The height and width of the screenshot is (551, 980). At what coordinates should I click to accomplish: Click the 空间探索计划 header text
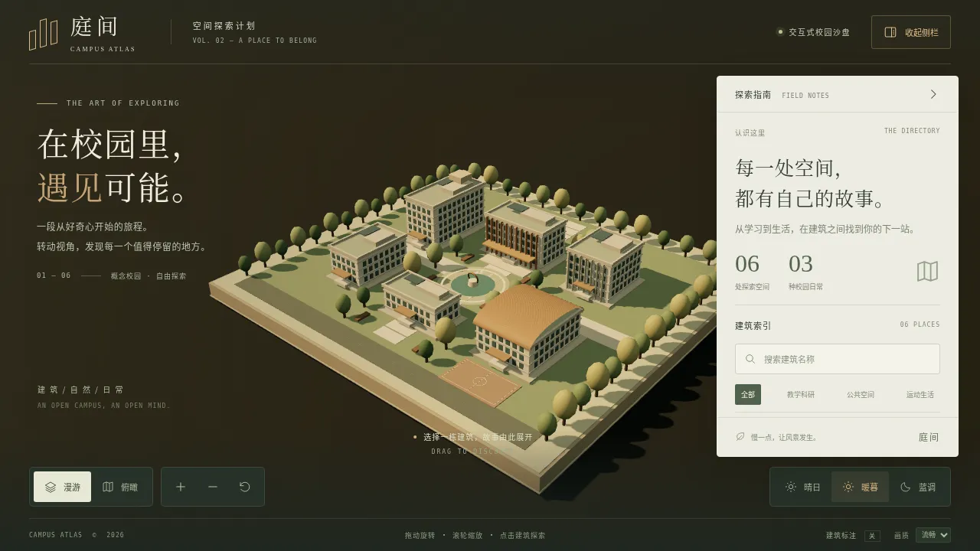(x=224, y=26)
